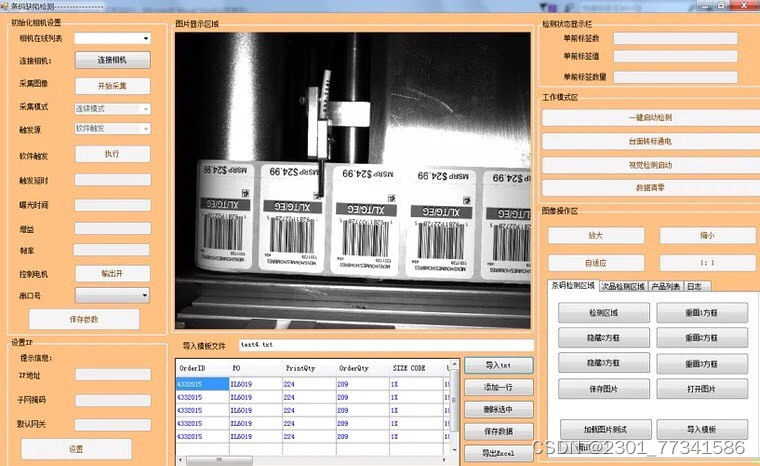The image size is (760, 466).
Task: Click the 输出开 motor control button
Action: [x=112, y=273]
